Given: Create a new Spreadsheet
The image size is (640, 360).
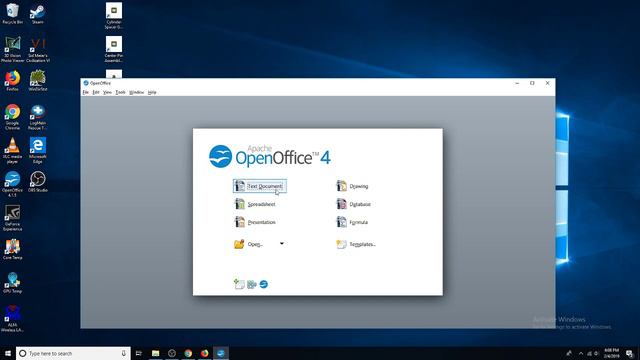Looking at the screenshot, I should click(x=256, y=204).
